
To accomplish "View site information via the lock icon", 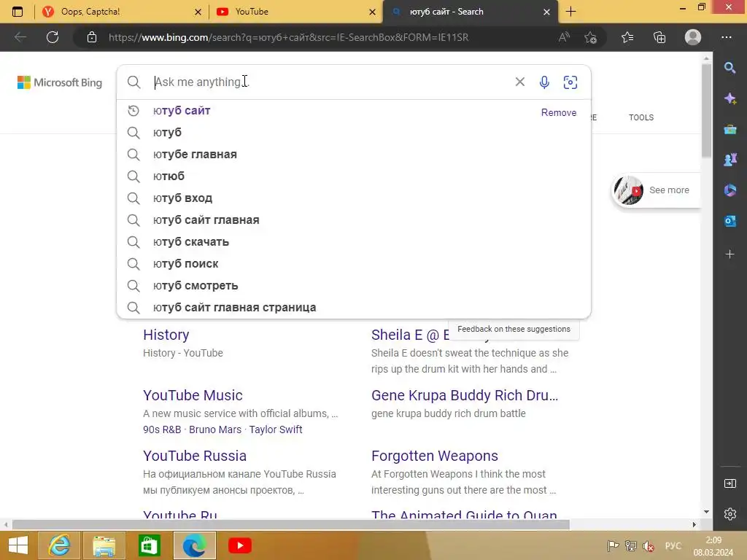I will coord(92,37).
